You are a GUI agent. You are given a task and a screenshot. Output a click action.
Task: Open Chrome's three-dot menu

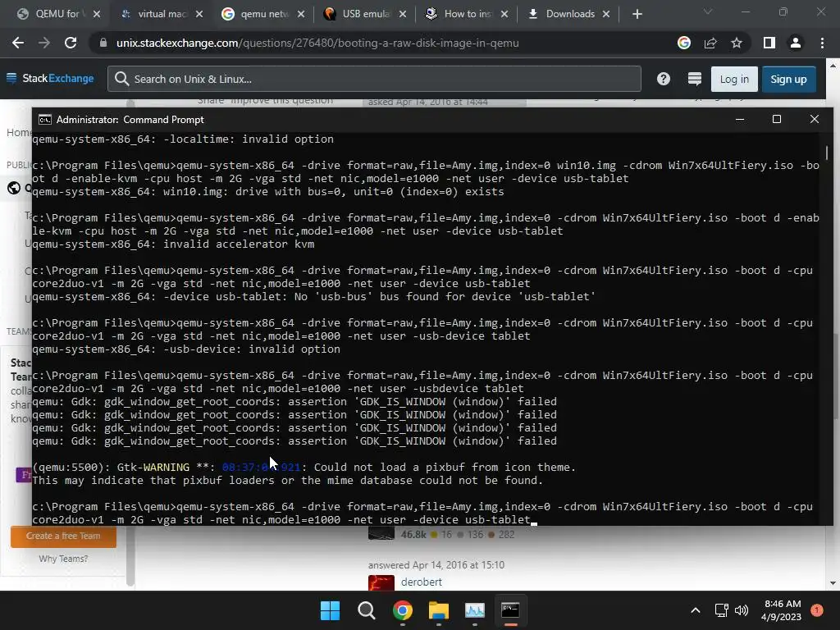click(822, 43)
